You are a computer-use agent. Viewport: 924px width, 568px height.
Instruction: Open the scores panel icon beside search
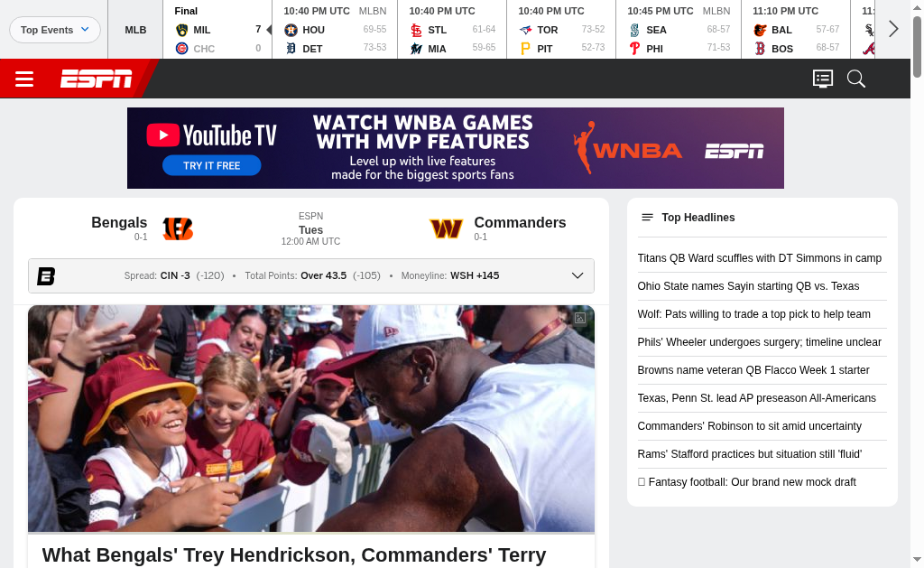click(x=823, y=79)
